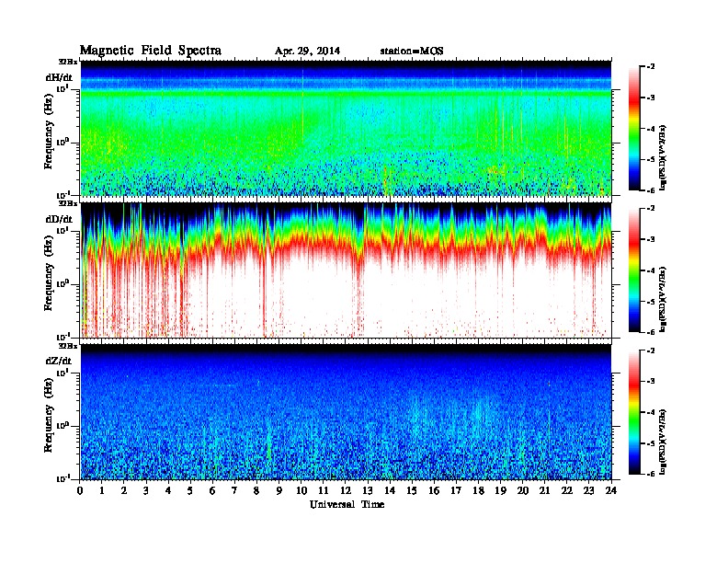Click time axis tick label "18"
728x563 pixels.
pos(478,490)
